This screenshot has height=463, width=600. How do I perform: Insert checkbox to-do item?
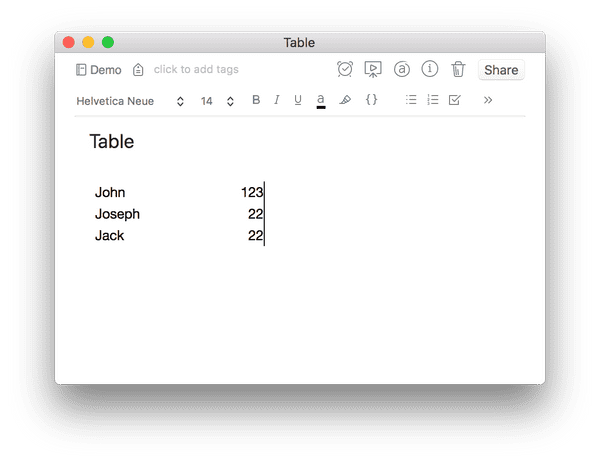tap(455, 100)
